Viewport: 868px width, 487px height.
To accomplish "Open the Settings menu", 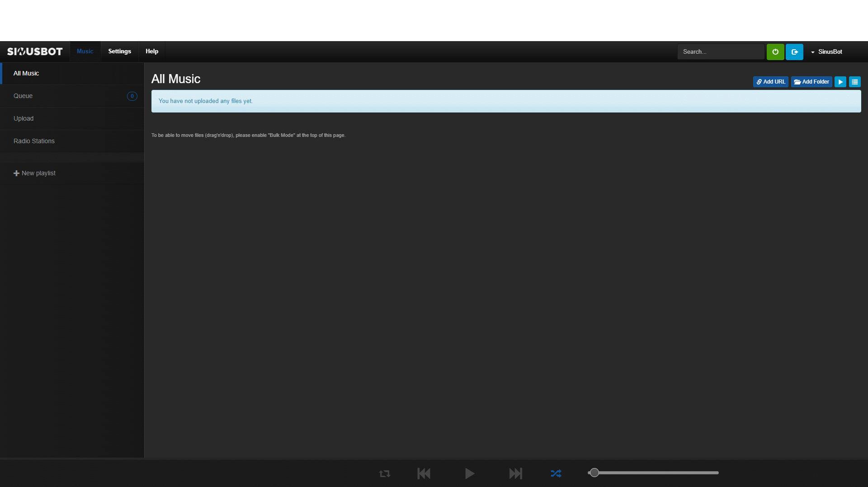I will (119, 52).
